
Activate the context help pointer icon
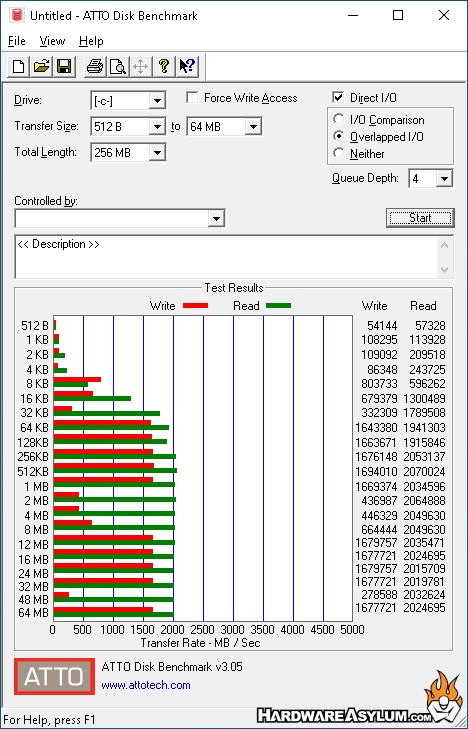coord(188,66)
